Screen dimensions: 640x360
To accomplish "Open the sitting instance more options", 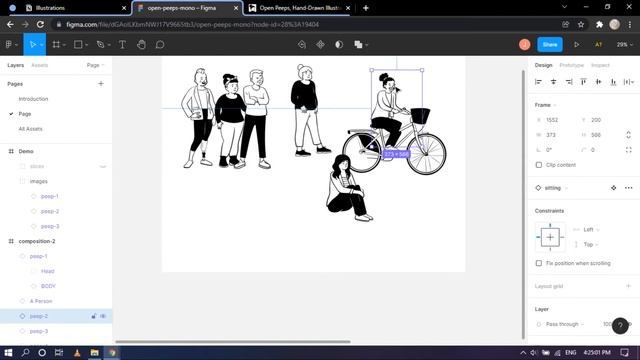I will 629,188.
